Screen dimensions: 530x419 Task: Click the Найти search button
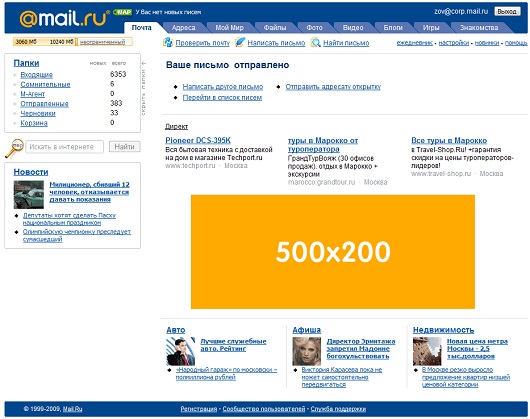point(124,147)
